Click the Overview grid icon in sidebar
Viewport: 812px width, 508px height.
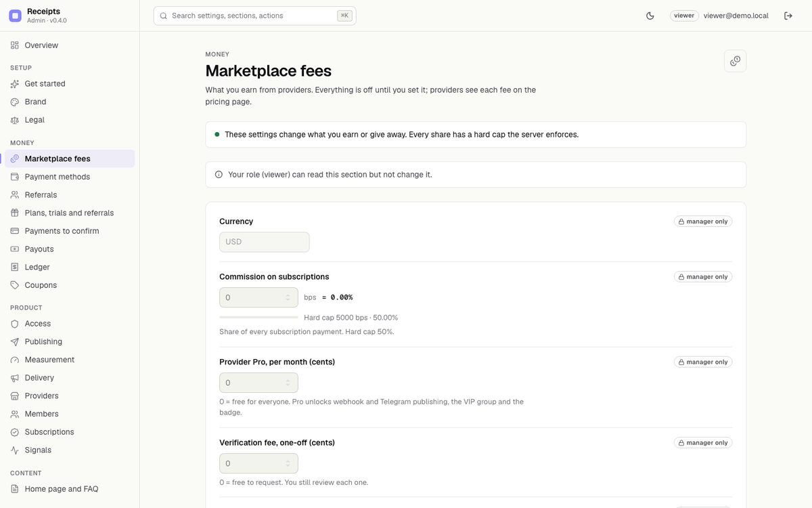click(15, 45)
